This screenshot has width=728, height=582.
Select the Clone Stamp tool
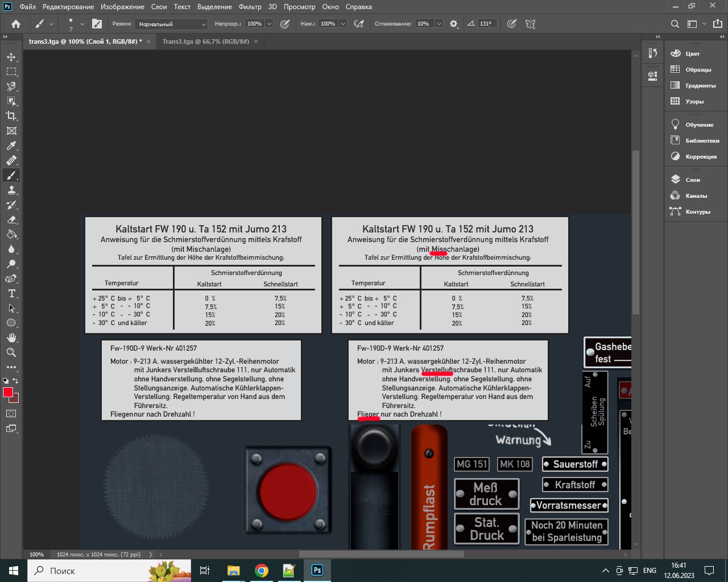pyautogui.click(x=11, y=190)
